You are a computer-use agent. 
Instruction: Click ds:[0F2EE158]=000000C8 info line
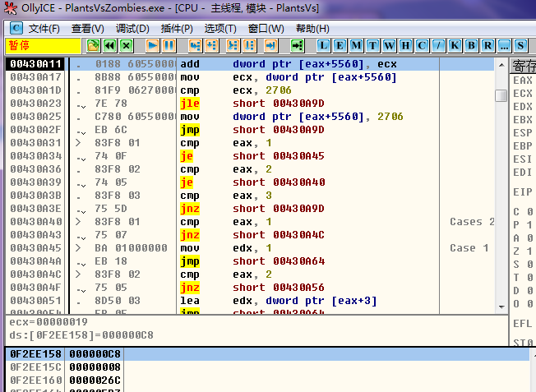81,335
